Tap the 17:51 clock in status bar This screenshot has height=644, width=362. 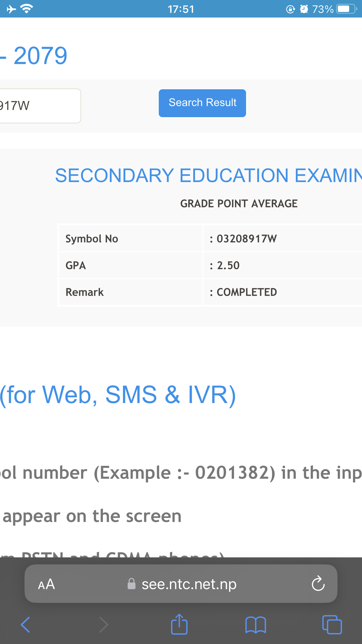coord(181,9)
